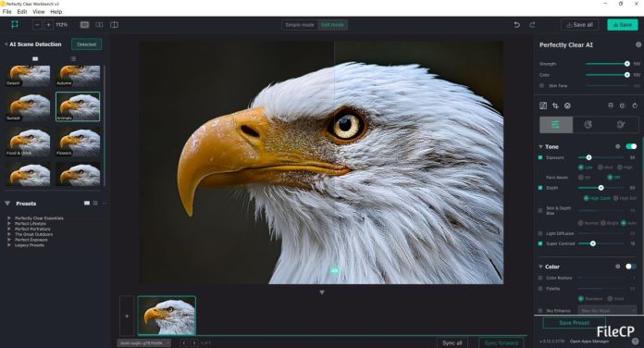Enable the Color Restore checkbox
Screen dimensions: 644x348
[x=540, y=278]
